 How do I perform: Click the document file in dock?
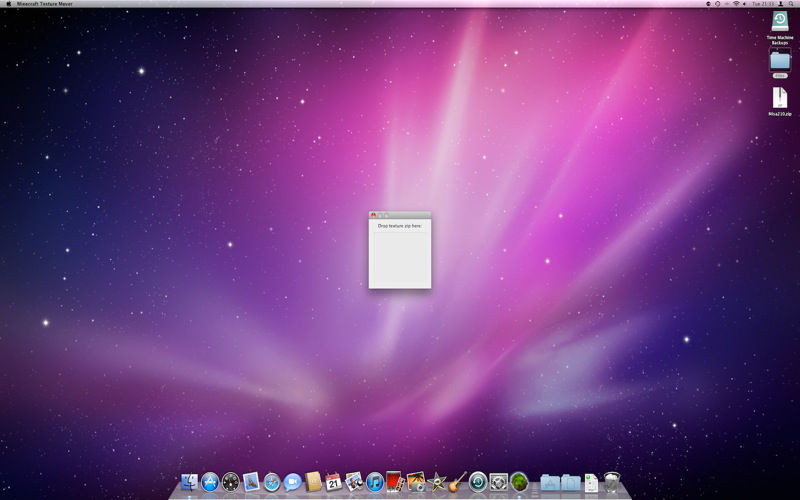[x=591, y=483]
